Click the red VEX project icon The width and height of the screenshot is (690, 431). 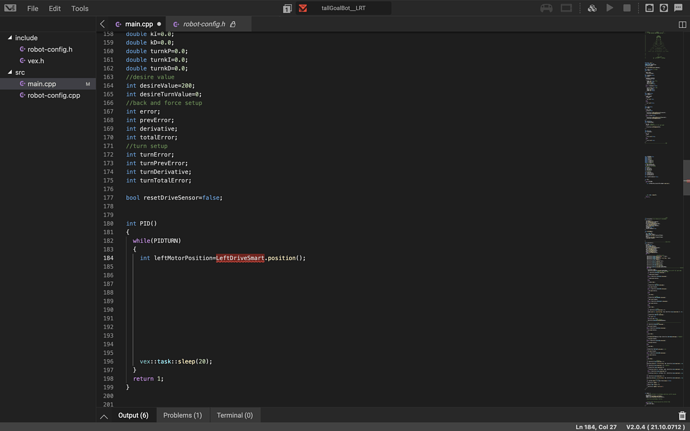point(303,8)
